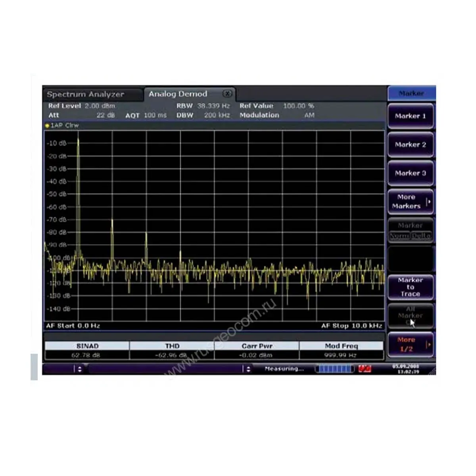The image size is (476, 476).
Task: Click the middle status bar stepper arrows
Action: point(248,369)
